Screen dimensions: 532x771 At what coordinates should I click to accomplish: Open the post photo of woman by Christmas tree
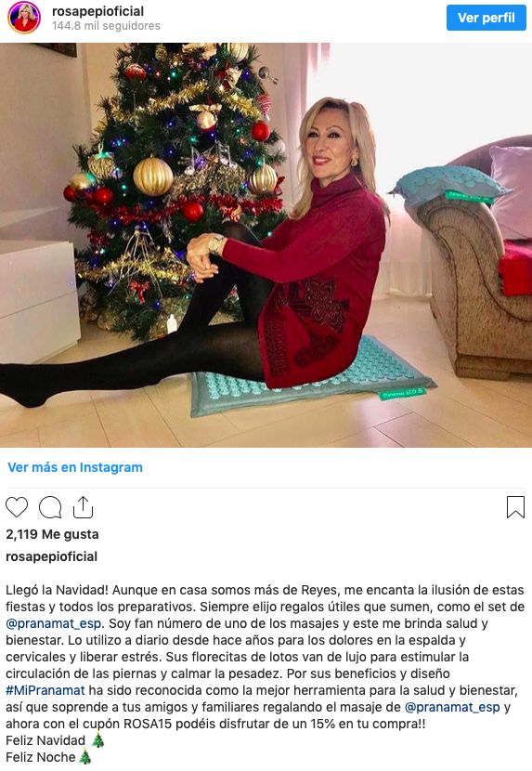coord(266,245)
